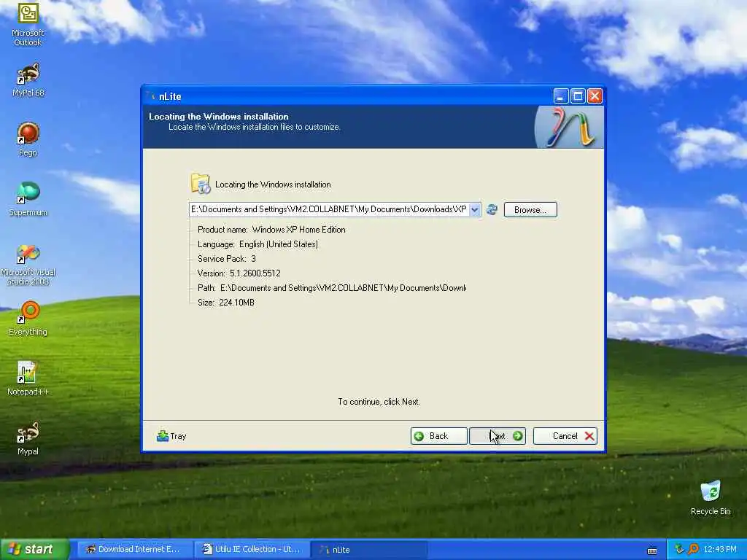The height and width of the screenshot is (560, 747).
Task: Minimize the nLite window
Action: coord(561,96)
